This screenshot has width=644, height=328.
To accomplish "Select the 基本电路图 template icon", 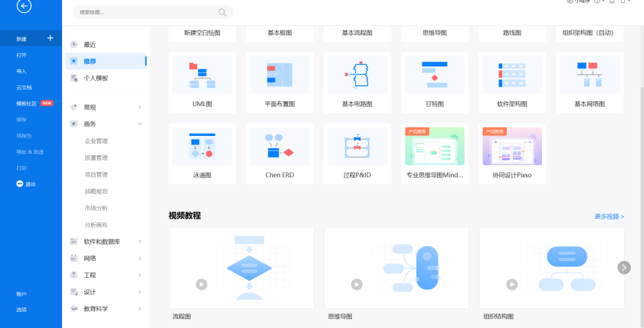I will coord(357,75).
